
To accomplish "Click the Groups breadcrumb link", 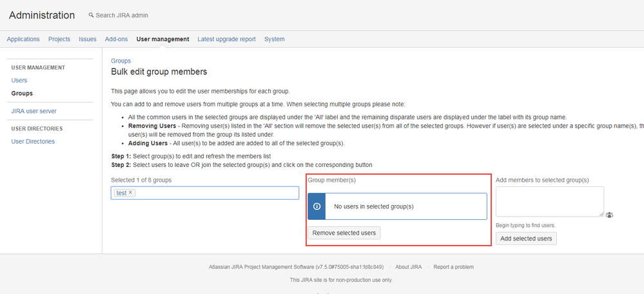I will pyautogui.click(x=121, y=61).
